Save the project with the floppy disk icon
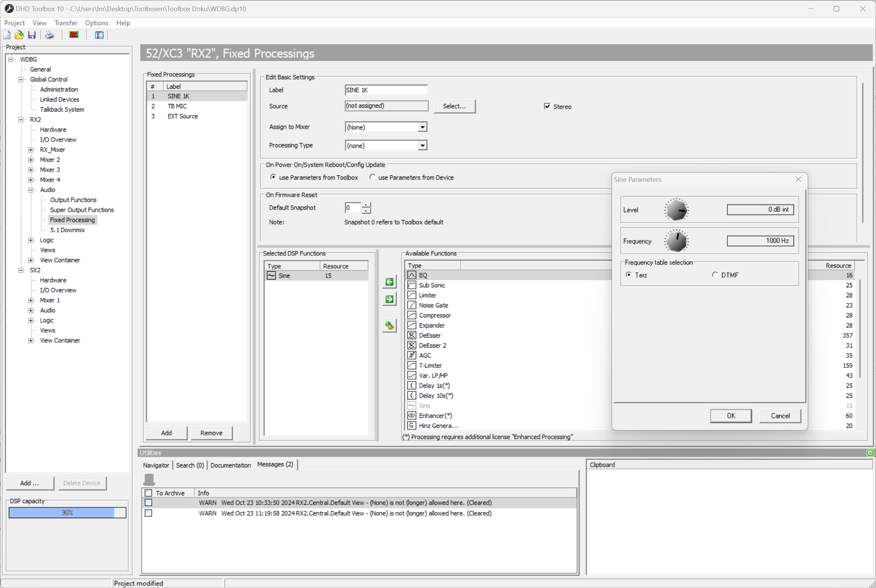The width and height of the screenshot is (876, 588). pos(32,35)
